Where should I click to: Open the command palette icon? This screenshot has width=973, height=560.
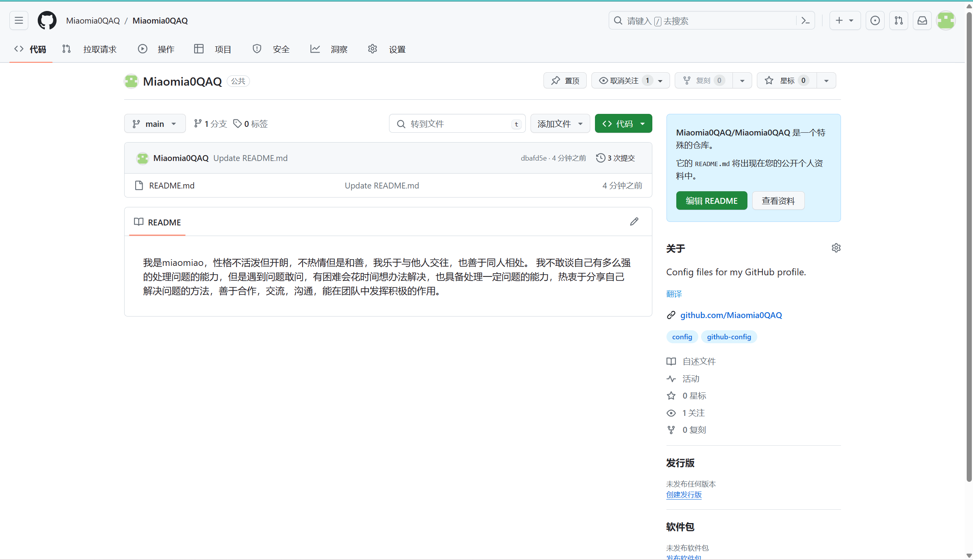(805, 20)
